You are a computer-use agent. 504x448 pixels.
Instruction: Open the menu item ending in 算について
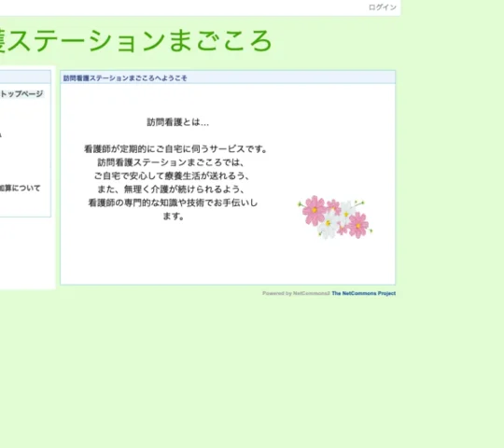coord(20,188)
